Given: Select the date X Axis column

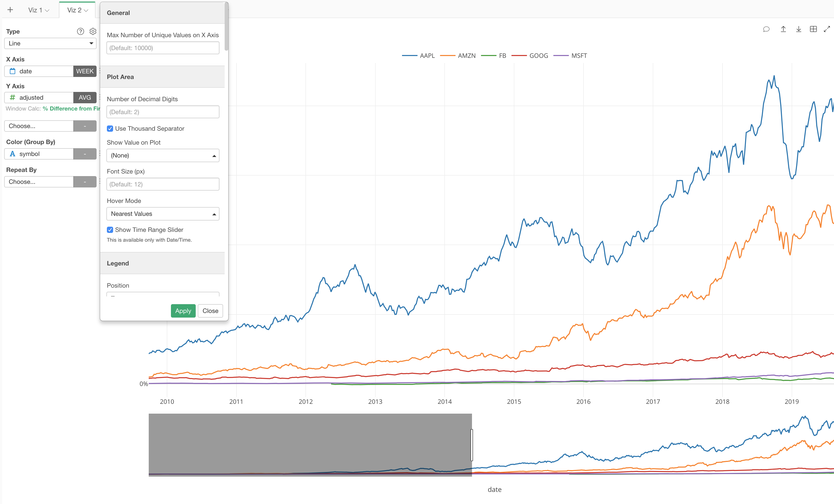Looking at the screenshot, I should [39, 71].
